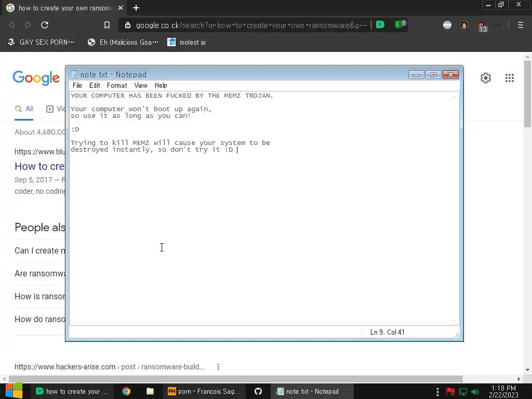532x399 pixels.
Task: Open the Notepad File menu
Action: [77, 86]
